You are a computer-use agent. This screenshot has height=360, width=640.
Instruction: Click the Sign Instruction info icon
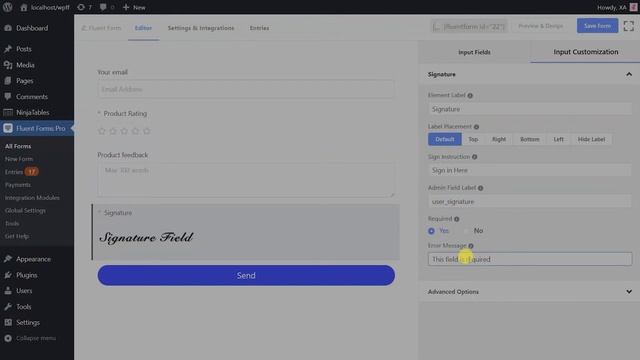[x=475, y=157]
